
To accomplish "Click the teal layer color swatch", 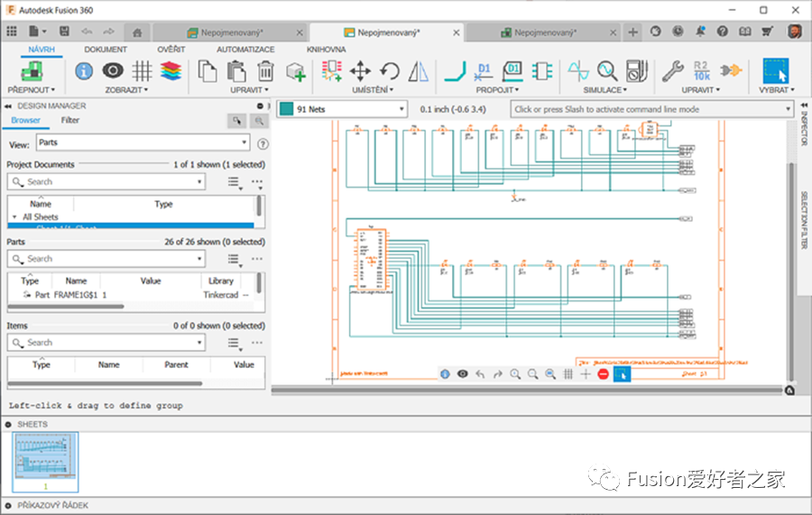I will coord(286,110).
